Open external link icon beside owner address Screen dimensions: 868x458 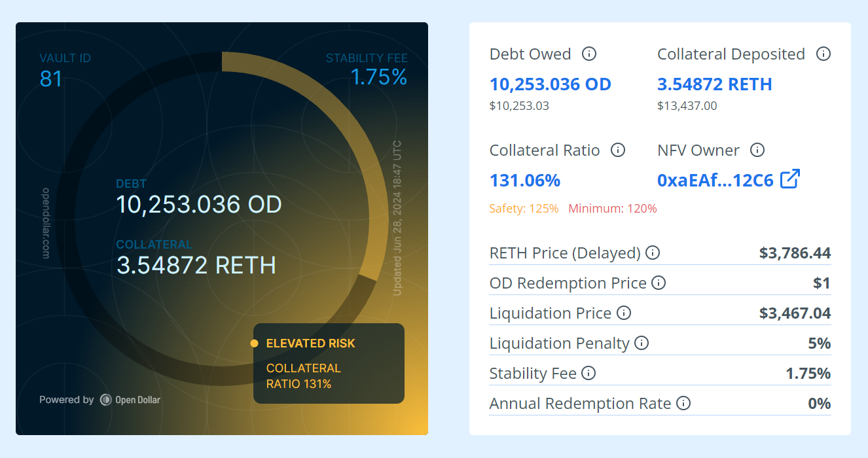pyautogui.click(x=790, y=179)
